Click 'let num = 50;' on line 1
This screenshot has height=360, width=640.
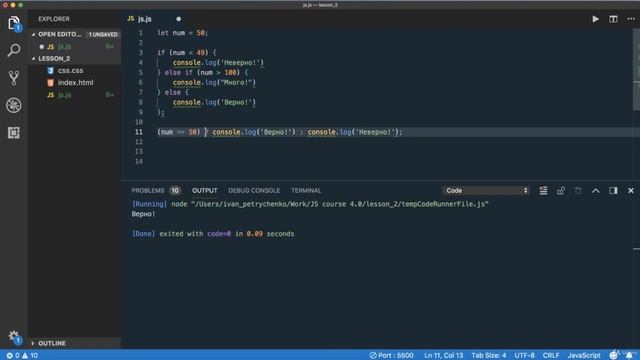click(182, 33)
